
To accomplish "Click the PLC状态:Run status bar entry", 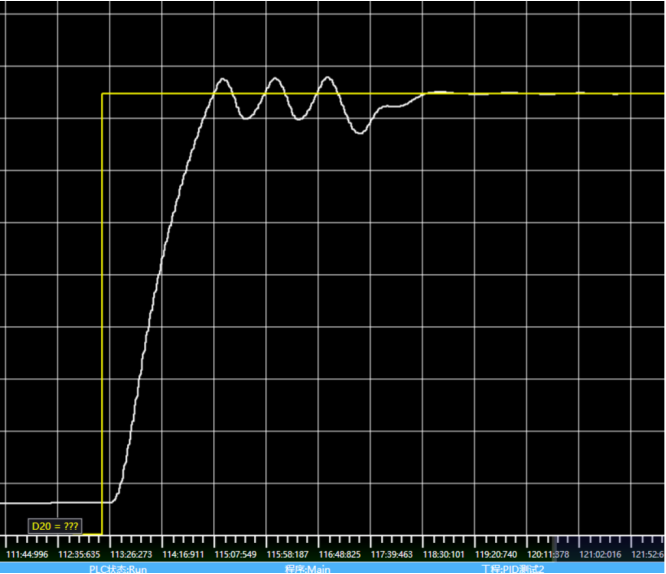I will point(118,569).
